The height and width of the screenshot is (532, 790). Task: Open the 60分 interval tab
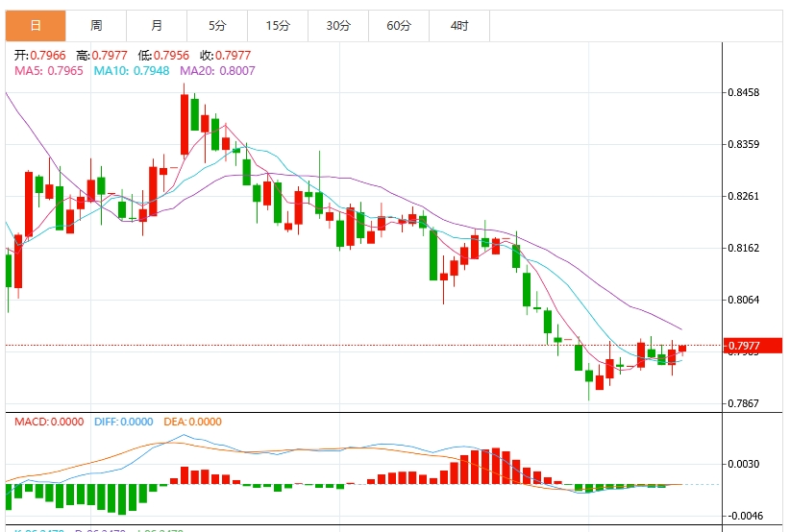[399, 26]
